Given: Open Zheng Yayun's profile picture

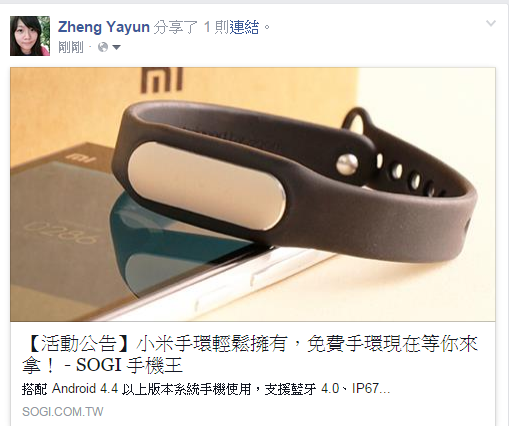Looking at the screenshot, I should [x=30, y=36].
